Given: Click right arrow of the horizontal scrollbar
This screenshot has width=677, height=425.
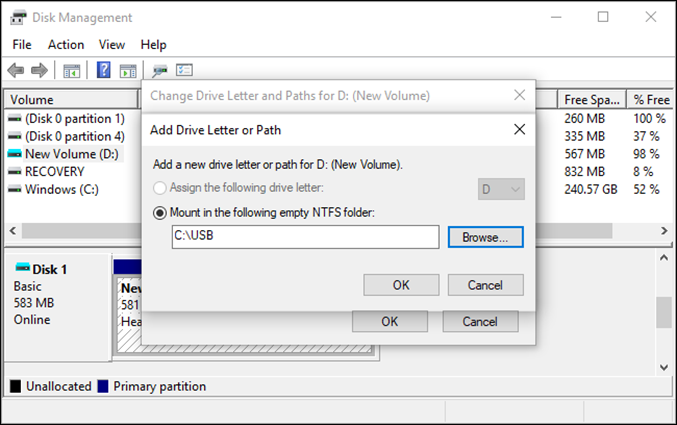Looking at the screenshot, I should (x=664, y=231).
